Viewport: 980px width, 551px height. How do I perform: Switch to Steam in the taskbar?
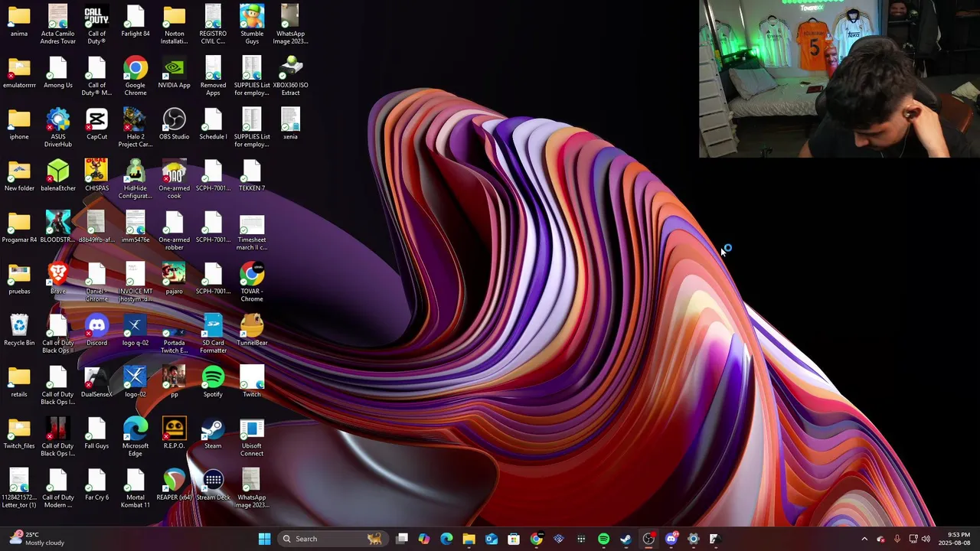point(626,539)
